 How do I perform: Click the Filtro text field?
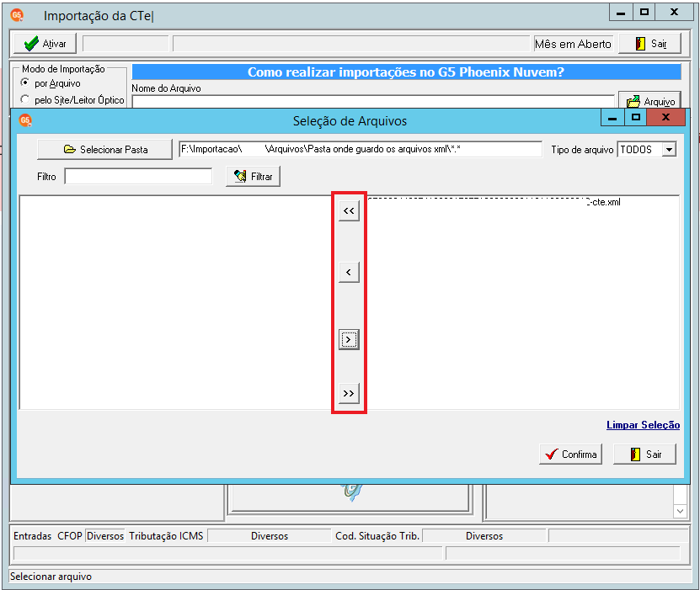point(138,176)
